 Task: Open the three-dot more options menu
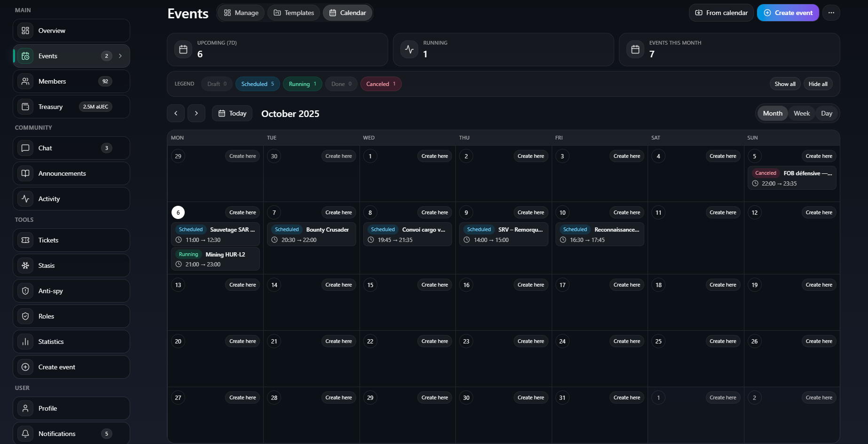tap(831, 13)
